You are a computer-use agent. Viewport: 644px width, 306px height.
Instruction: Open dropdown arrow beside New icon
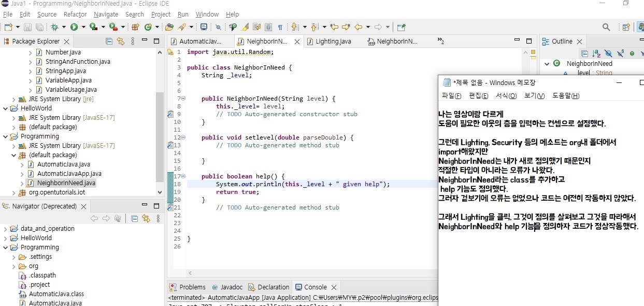coord(17,27)
